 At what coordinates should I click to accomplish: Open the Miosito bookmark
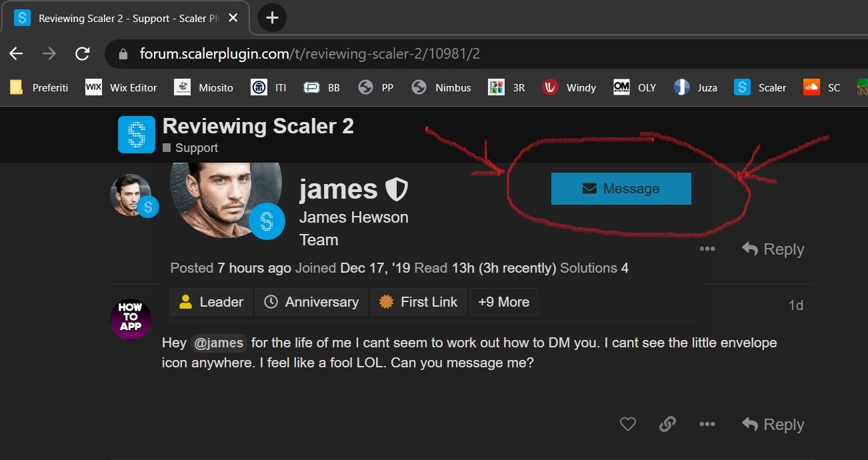click(203, 87)
